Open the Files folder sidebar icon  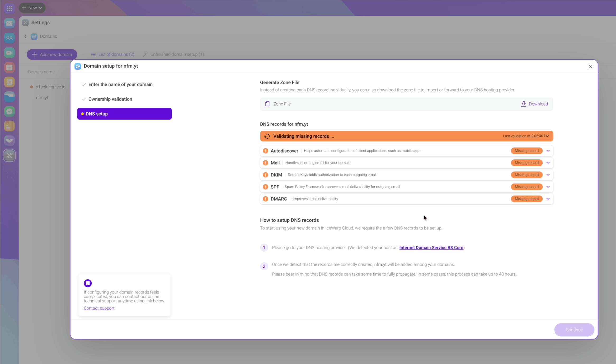[9, 97]
